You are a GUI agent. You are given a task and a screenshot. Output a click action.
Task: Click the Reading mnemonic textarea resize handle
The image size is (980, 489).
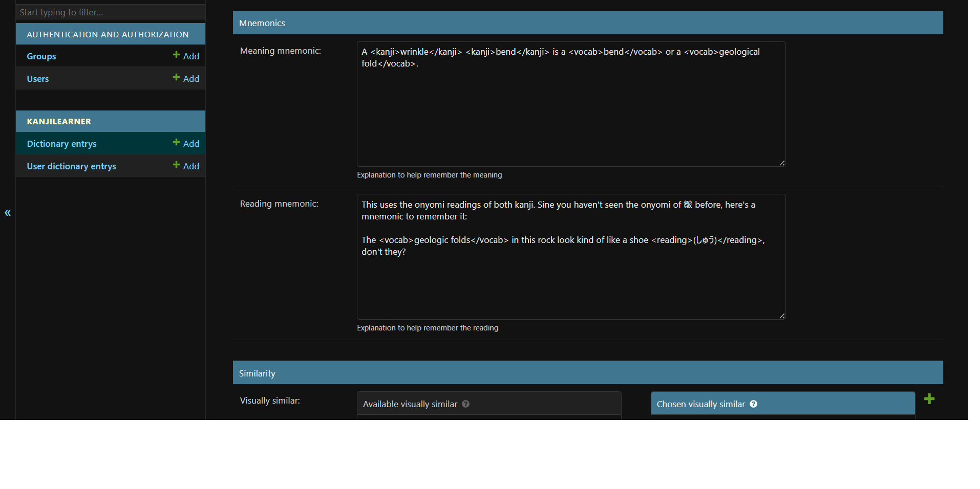[781, 316]
